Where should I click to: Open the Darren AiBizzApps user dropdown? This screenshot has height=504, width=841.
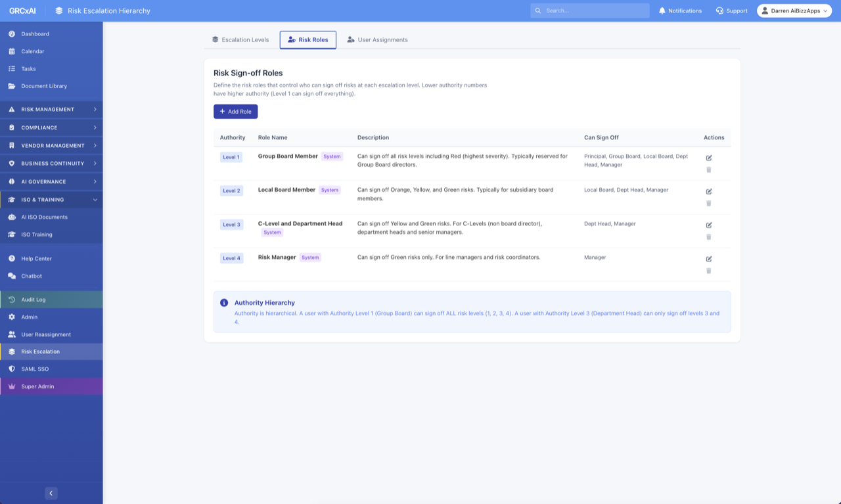tap(794, 11)
